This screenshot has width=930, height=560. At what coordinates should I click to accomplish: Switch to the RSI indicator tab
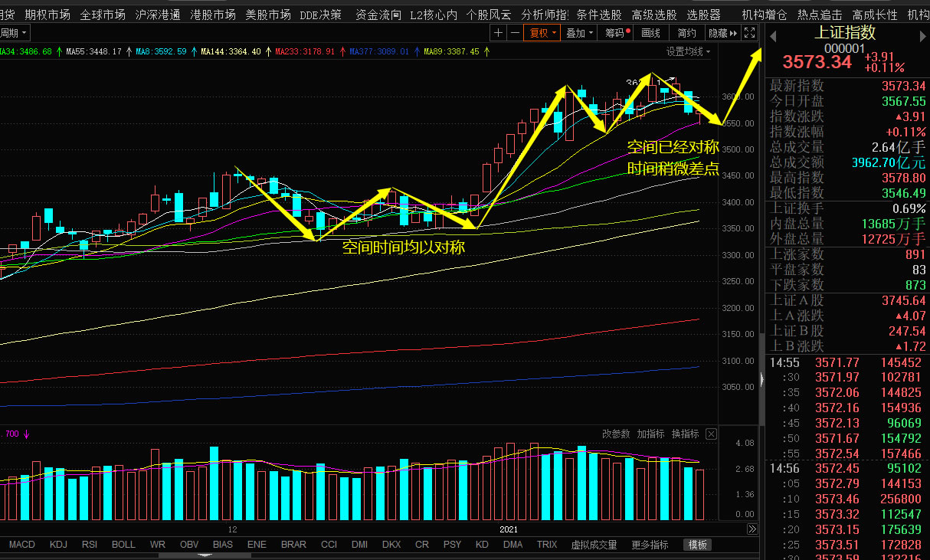coord(90,545)
